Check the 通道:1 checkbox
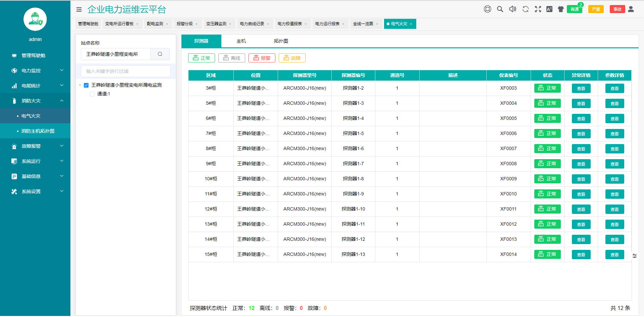 click(92, 94)
